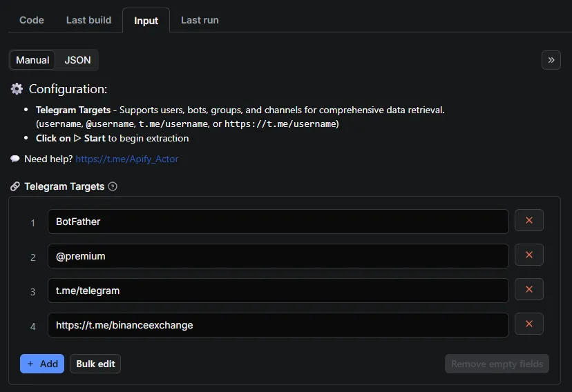Add a new Telegram target
572x392 pixels.
point(42,364)
